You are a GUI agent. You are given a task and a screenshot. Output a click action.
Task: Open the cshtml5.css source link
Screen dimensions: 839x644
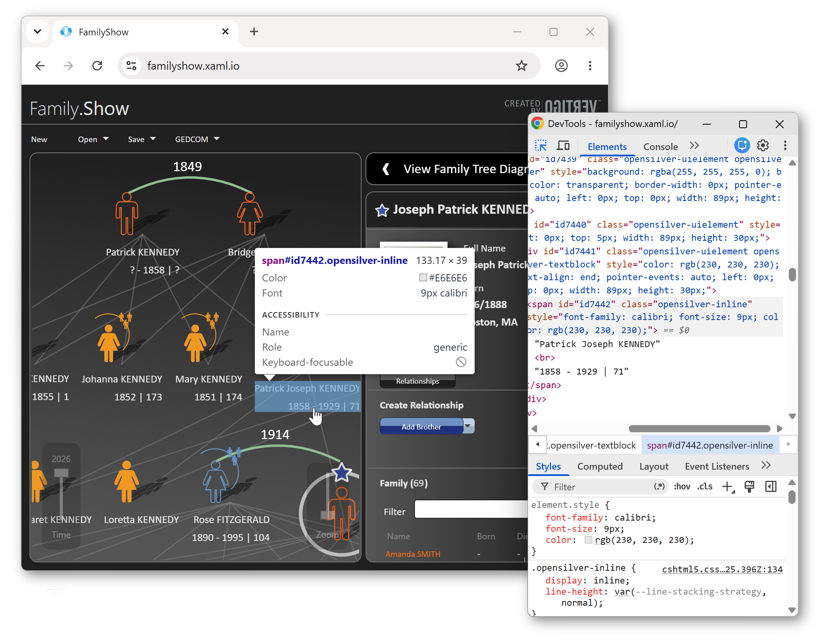722,569
